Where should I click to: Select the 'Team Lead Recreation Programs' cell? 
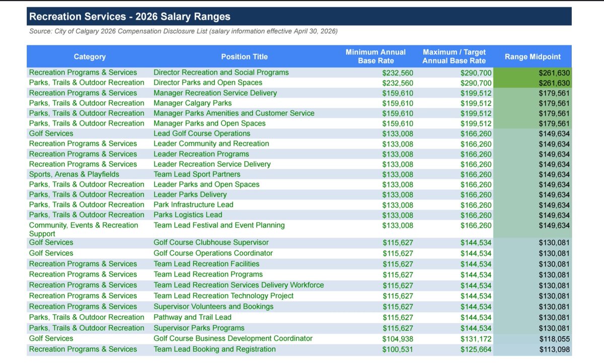coord(208,274)
